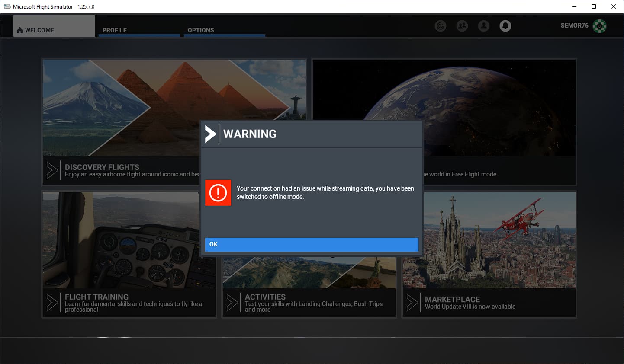The width and height of the screenshot is (624, 364).
Task: Click the SEMOR76 username
Action: coord(574,26)
